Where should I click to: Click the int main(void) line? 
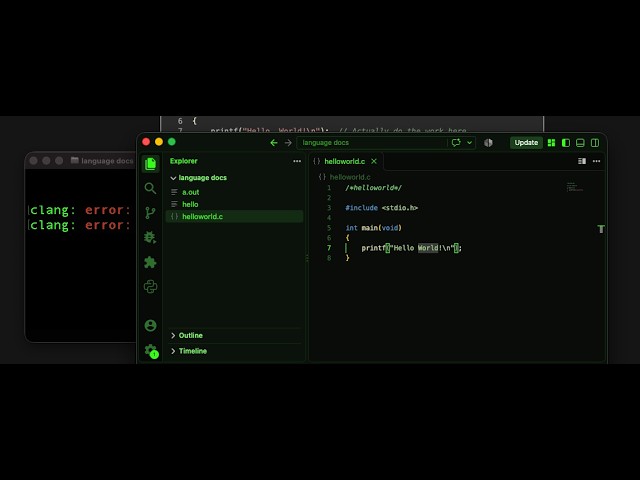point(373,228)
